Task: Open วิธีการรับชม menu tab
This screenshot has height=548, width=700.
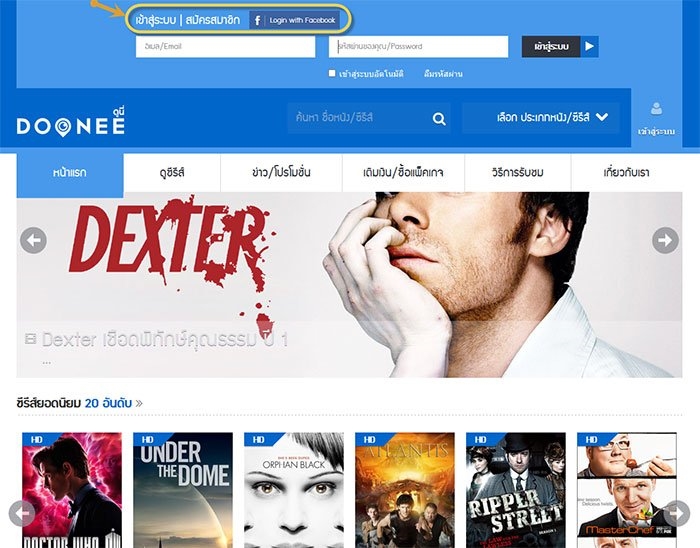Action: (x=518, y=173)
